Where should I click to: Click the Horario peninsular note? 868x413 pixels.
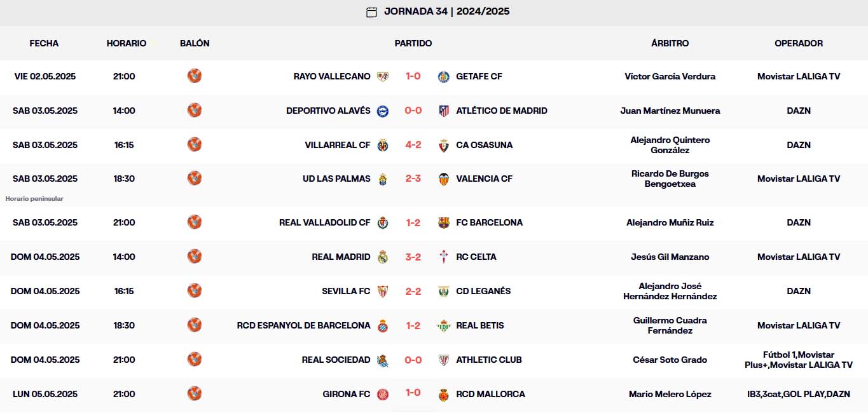tap(33, 198)
